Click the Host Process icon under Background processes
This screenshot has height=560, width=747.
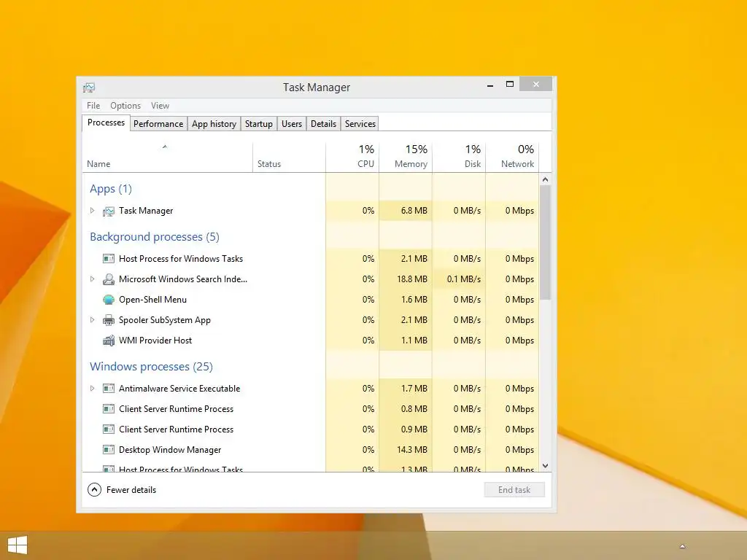(109, 259)
